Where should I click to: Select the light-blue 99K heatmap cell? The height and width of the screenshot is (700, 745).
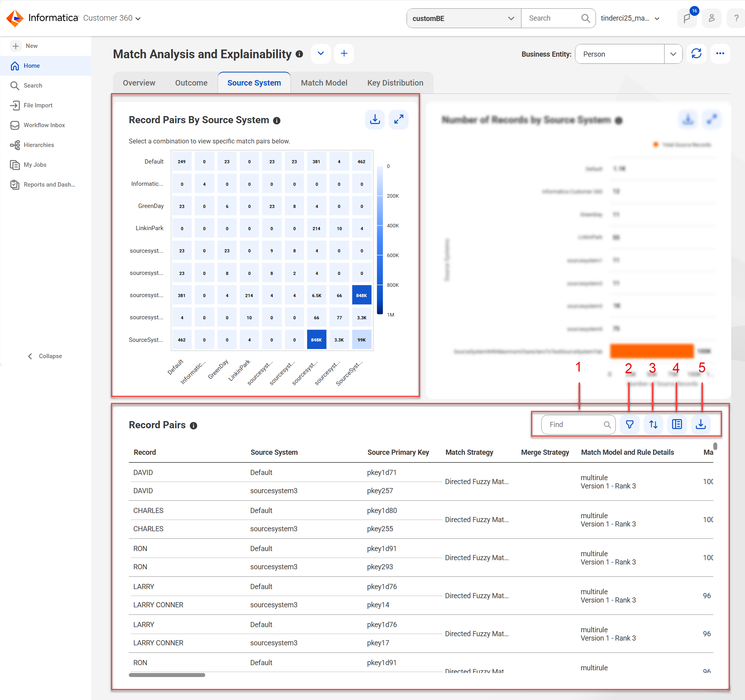click(x=361, y=340)
